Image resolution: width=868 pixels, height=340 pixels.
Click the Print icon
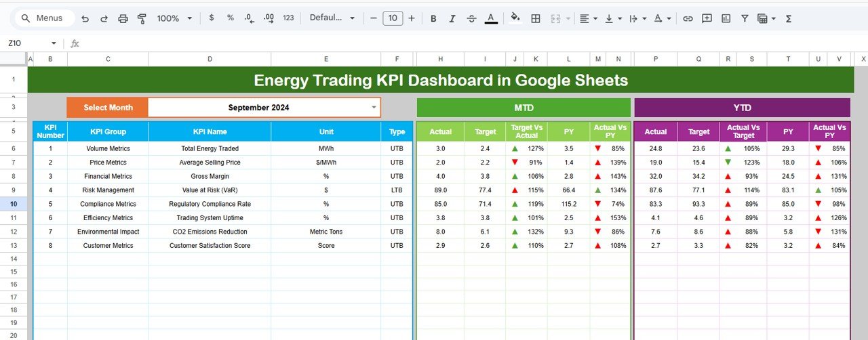pyautogui.click(x=123, y=18)
